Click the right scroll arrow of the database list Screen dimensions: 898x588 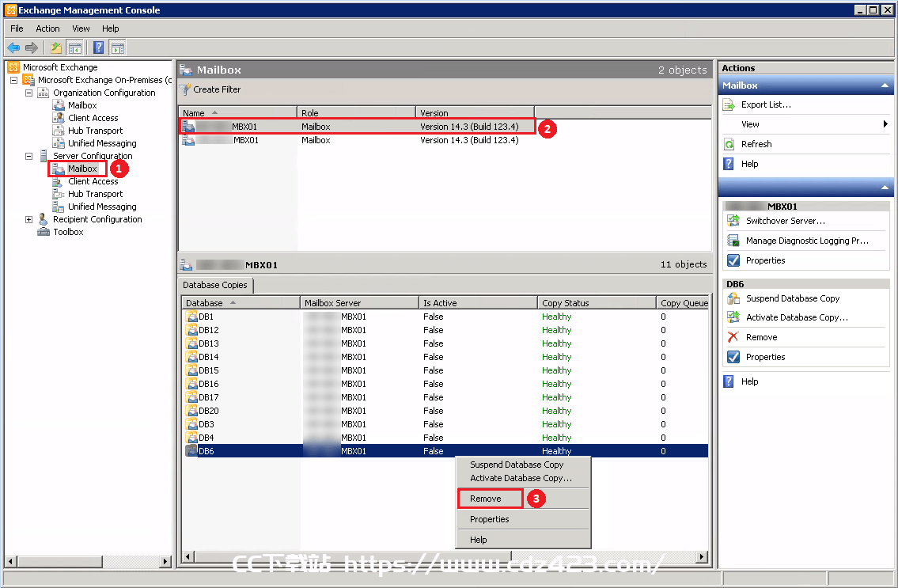(x=702, y=556)
